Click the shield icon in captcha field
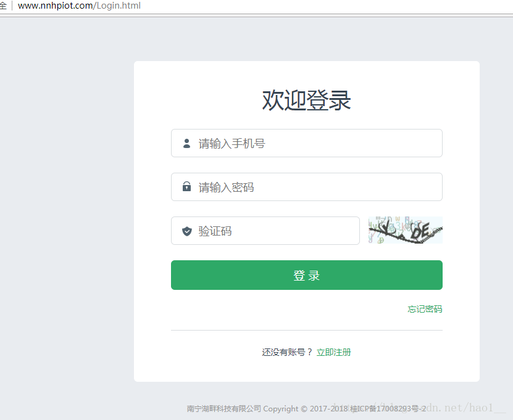 point(187,231)
